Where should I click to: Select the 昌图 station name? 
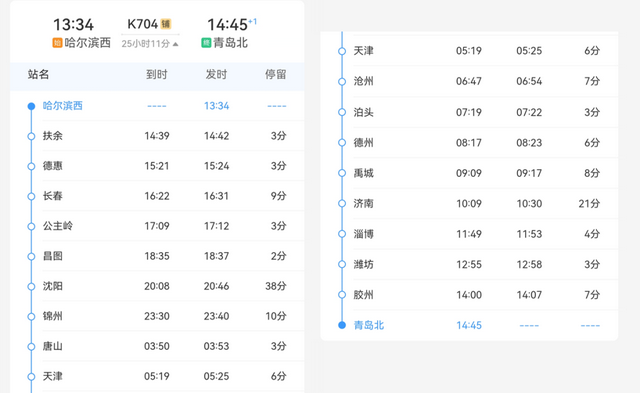pyautogui.click(x=53, y=256)
